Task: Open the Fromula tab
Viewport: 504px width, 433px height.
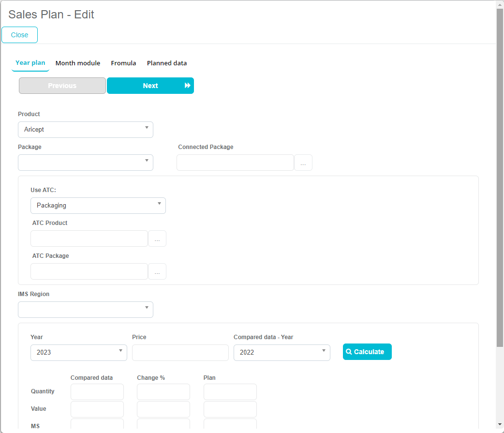Action: click(123, 63)
